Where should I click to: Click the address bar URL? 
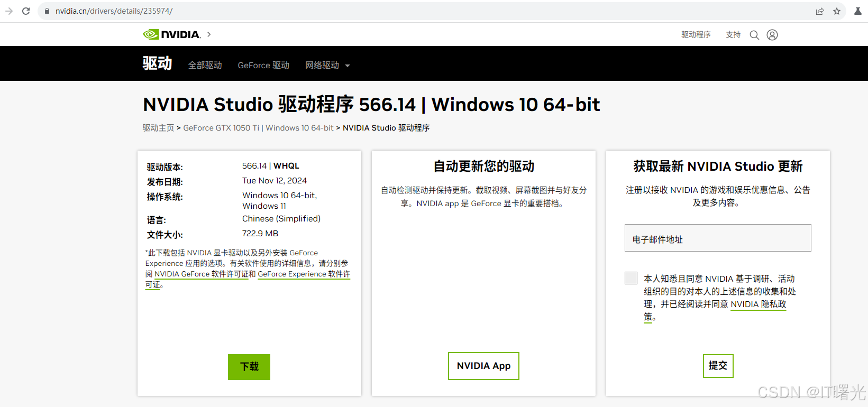pyautogui.click(x=114, y=11)
